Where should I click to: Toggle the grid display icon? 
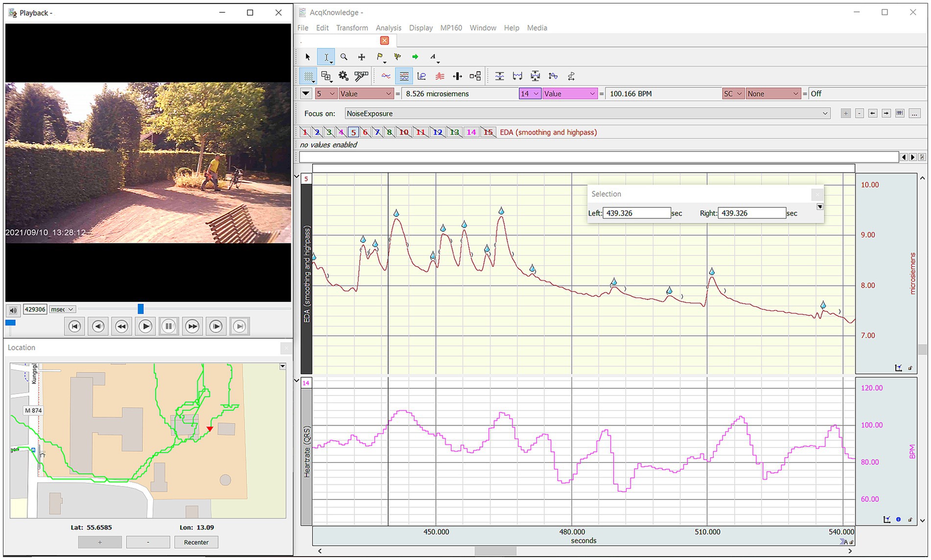click(308, 76)
